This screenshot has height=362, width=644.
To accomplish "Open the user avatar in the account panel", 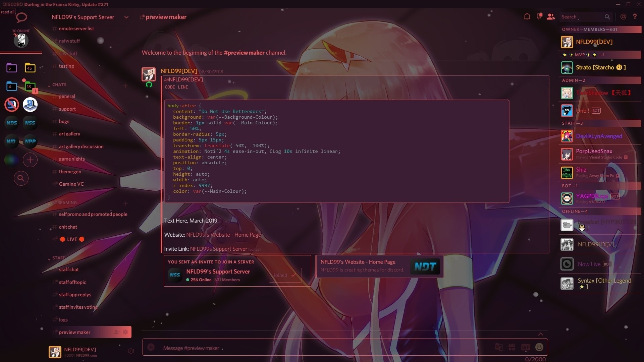I will click(x=55, y=352).
